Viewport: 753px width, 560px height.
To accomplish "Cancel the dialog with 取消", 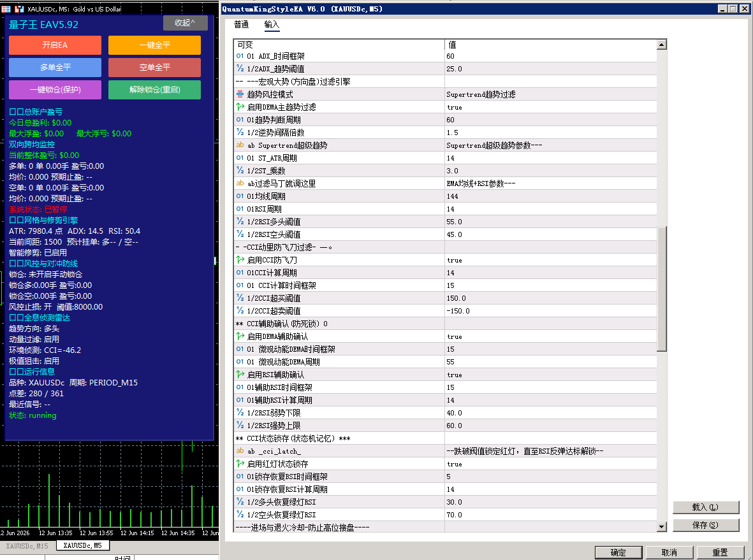I will click(x=669, y=552).
